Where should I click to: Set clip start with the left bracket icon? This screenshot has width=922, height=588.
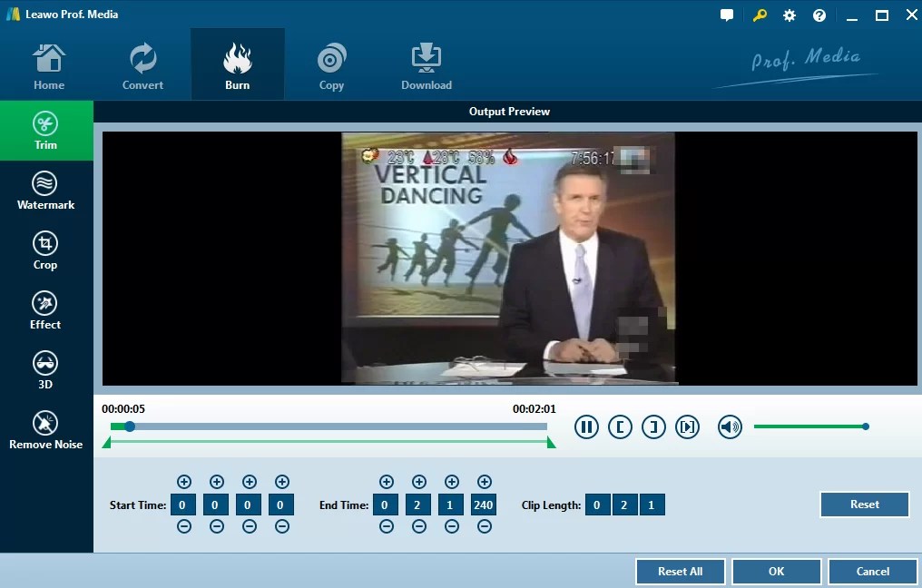coord(620,426)
